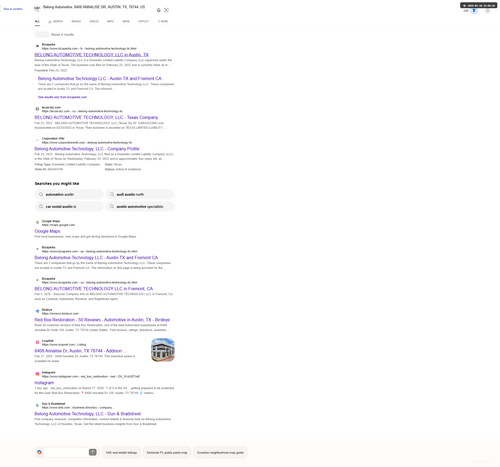Open the 'Company Profile' Corporation Wiki result
Screen dimensions: 500x467
87,149
